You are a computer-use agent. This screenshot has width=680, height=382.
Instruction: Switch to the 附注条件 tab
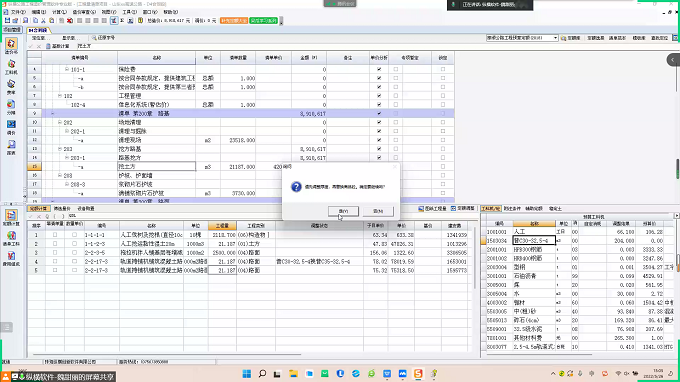512,209
